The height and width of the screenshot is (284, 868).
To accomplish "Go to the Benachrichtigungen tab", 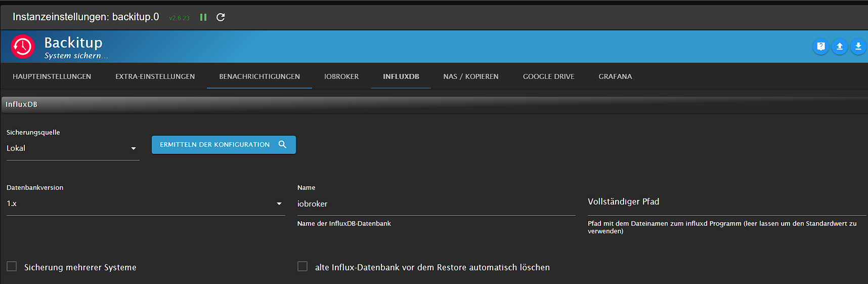I will pos(259,76).
